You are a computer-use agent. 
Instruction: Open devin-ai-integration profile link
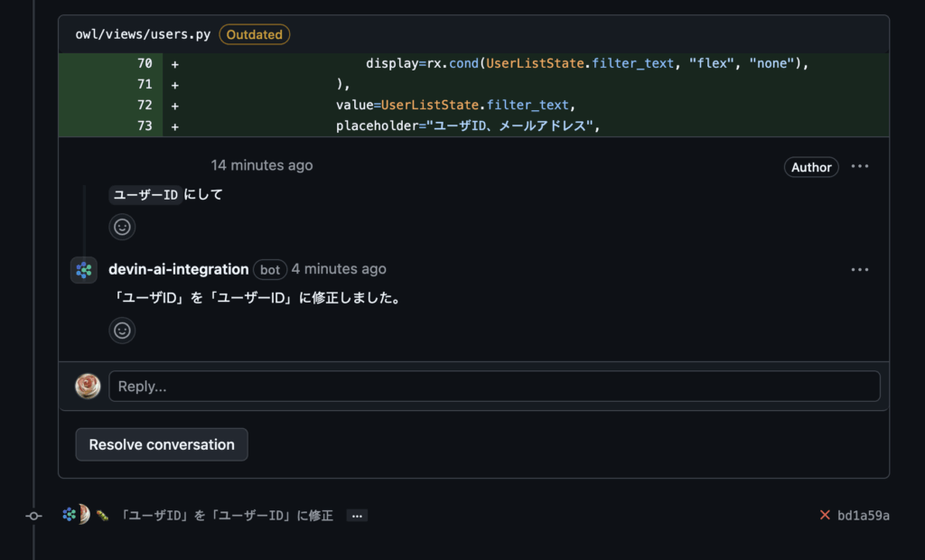point(179,269)
